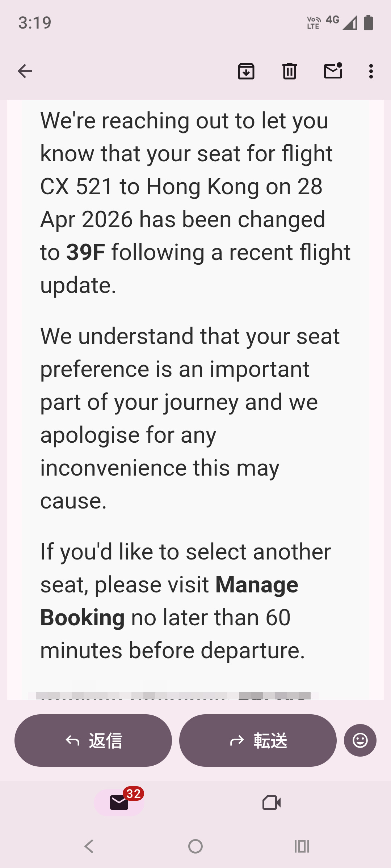Tap the bold seat number 39F

pos(86,252)
